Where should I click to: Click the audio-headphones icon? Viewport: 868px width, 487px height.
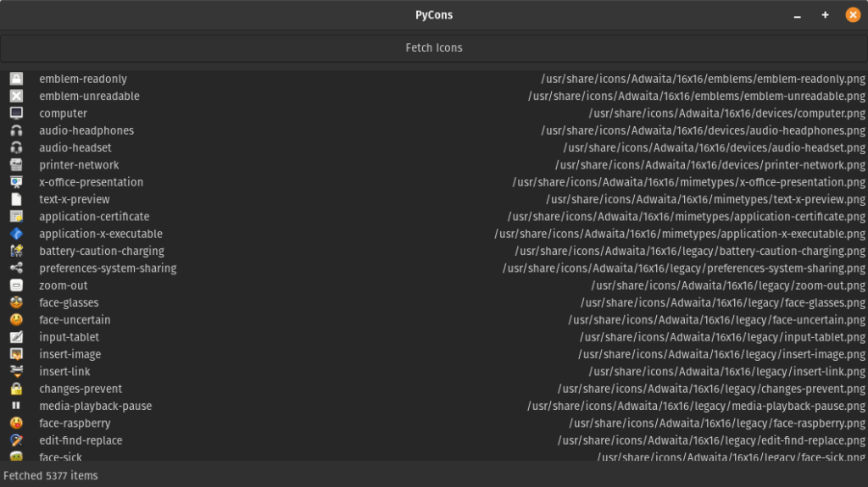click(x=16, y=130)
